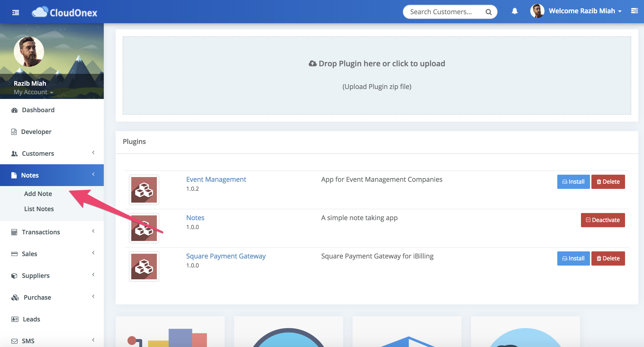Click the Event Management plugin icon

144,190
